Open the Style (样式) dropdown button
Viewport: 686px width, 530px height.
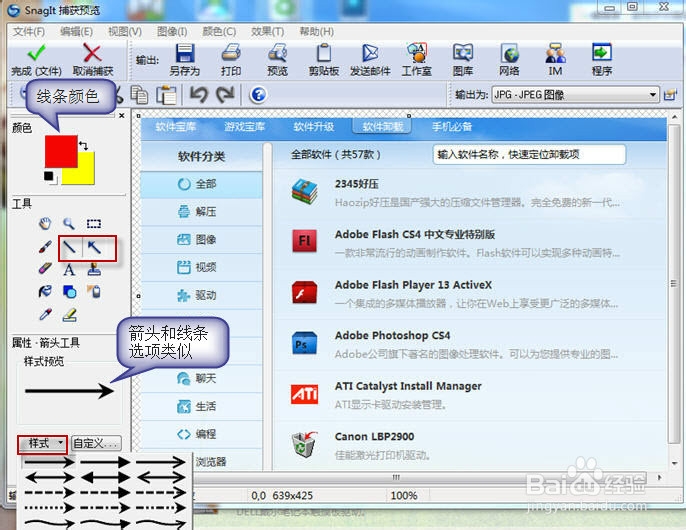click(x=42, y=444)
